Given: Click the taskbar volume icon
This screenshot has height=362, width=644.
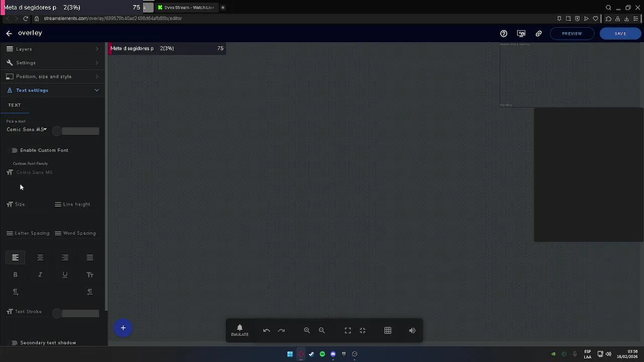Looking at the screenshot, I should (608, 354).
